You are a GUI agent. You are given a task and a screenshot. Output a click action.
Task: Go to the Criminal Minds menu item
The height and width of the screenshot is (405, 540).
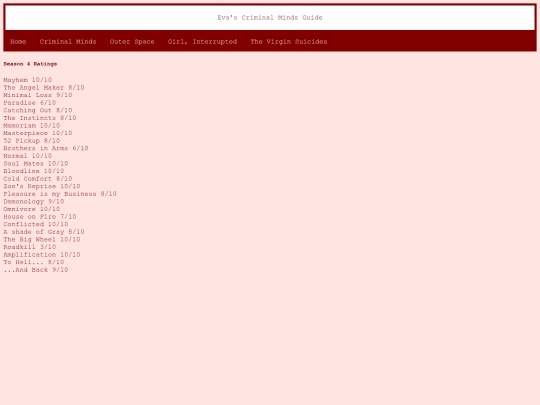coord(68,42)
